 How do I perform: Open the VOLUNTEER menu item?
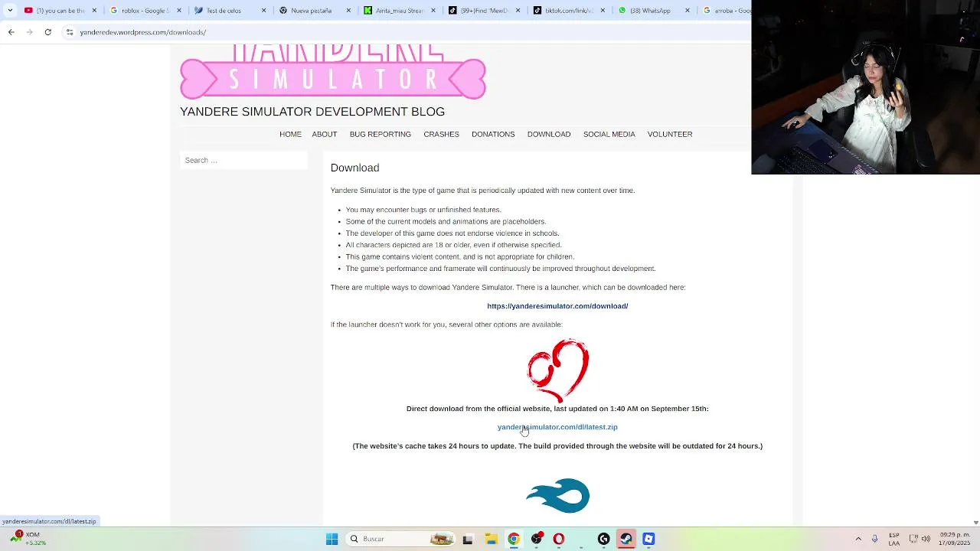click(670, 134)
